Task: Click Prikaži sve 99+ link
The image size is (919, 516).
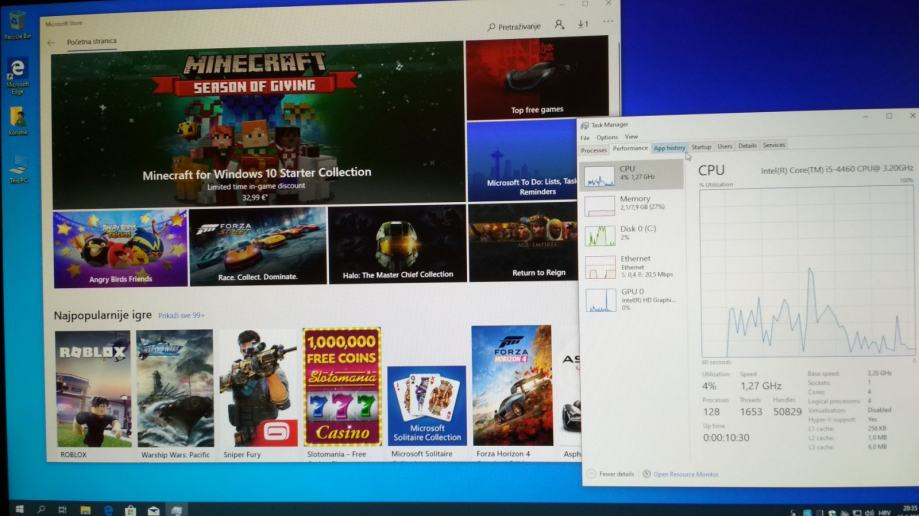Action: click(x=181, y=315)
